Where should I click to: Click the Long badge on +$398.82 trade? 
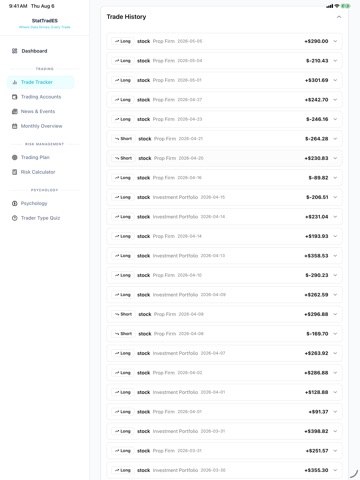click(123, 431)
